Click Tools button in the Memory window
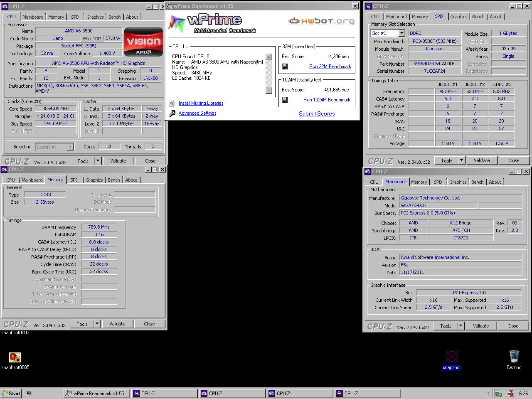Screen dimensions: 532x399 pos(82,324)
